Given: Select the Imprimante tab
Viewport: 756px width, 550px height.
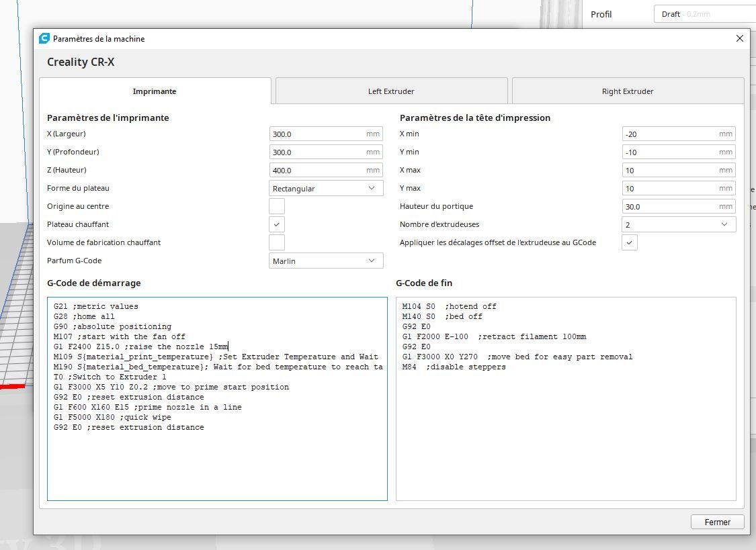Looking at the screenshot, I should 155,91.
